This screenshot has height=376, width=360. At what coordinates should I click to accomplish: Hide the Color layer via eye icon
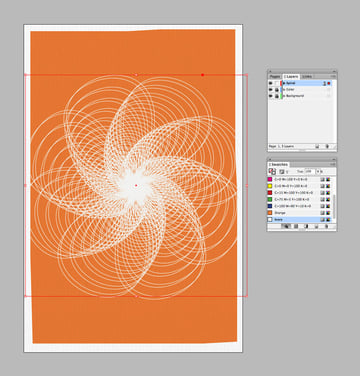tap(271, 89)
